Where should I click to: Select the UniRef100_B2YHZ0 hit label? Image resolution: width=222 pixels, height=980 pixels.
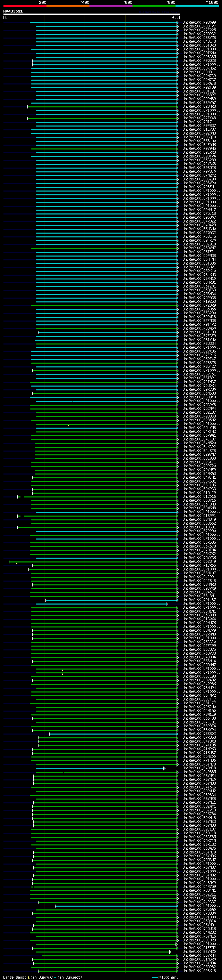tap(199, 952)
